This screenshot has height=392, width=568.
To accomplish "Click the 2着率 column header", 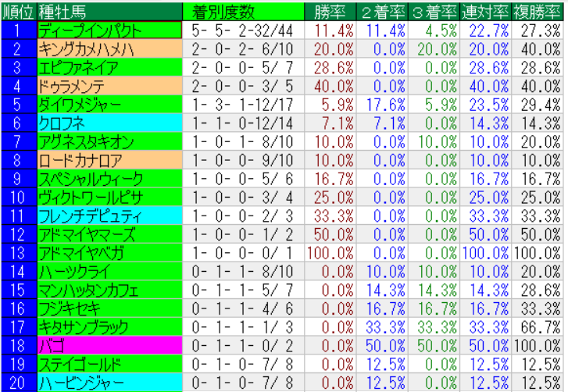I will tap(383, 12).
